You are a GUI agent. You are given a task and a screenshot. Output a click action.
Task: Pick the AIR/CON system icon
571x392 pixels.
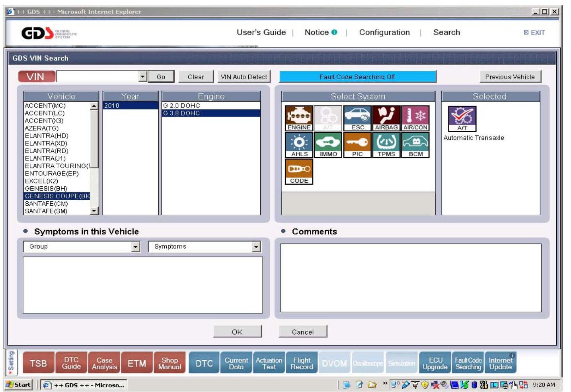click(x=415, y=118)
